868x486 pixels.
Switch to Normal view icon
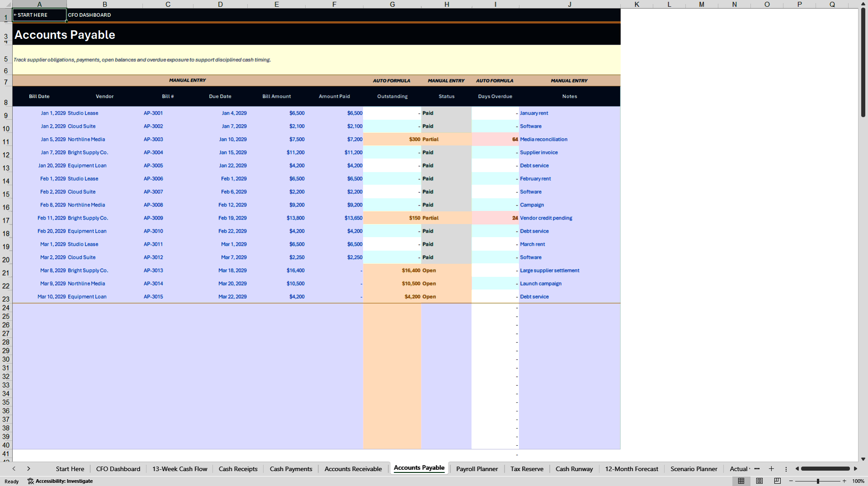(741, 481)
